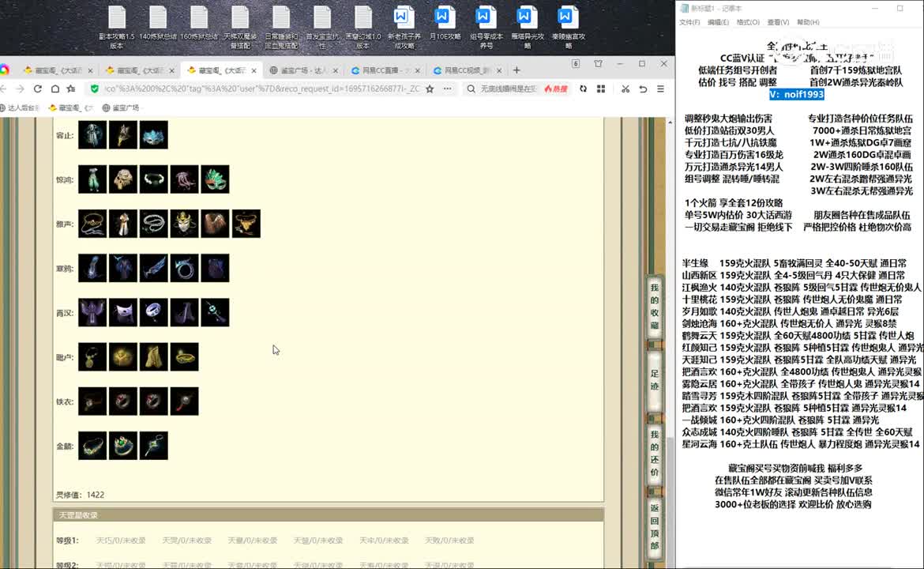The height and width of the screenshot is (569, 924).
Task: Click the jeweled necklace in last equipment row
Action: 92,446
